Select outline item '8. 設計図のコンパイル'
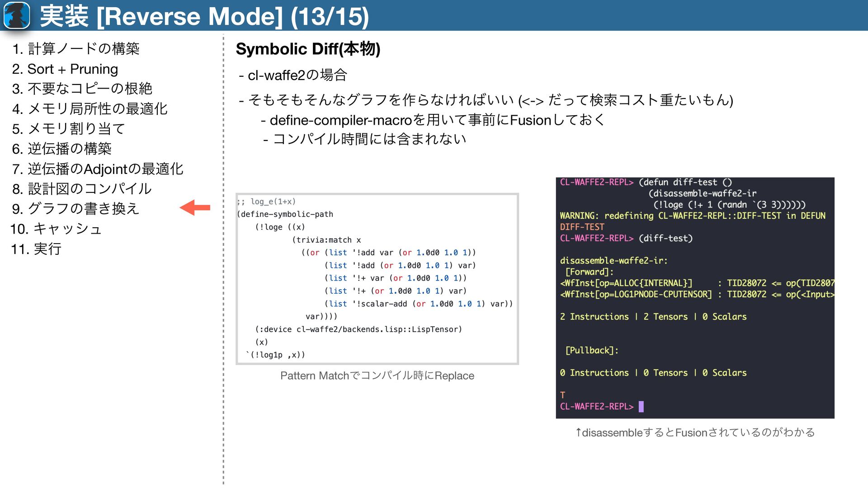The image size is (868, 488). pyautogui.click(x=81, y=189)
